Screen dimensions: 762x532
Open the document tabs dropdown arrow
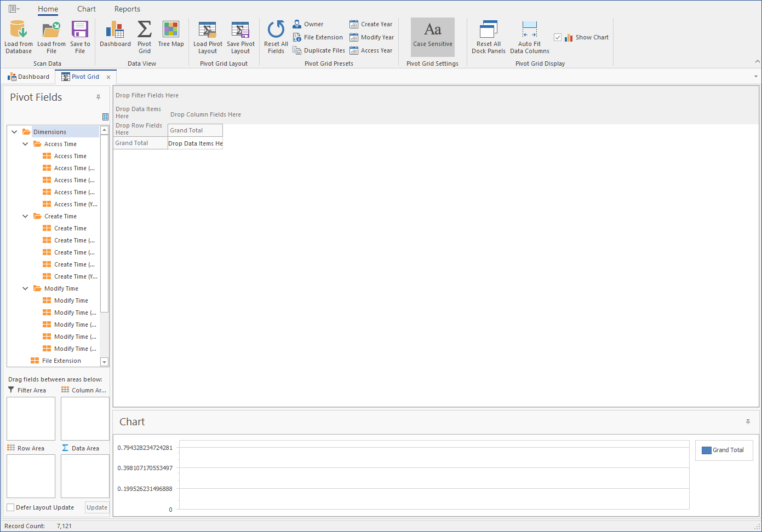point(756,77)
